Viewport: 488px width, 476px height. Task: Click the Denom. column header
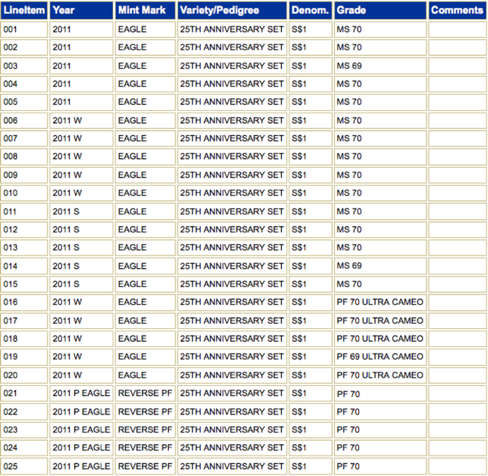click(310, 10)
